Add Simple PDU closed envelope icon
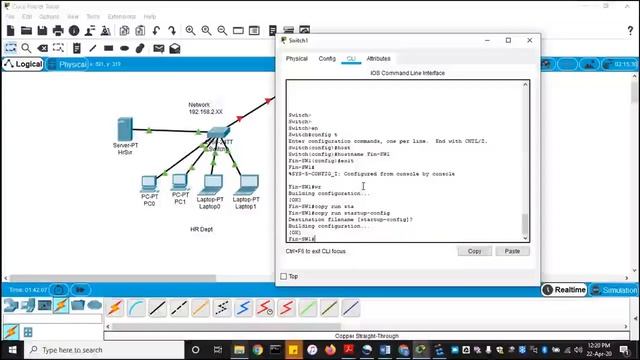Image resolution: width=640 pixels, height=360 pixels. pos(158,49)
